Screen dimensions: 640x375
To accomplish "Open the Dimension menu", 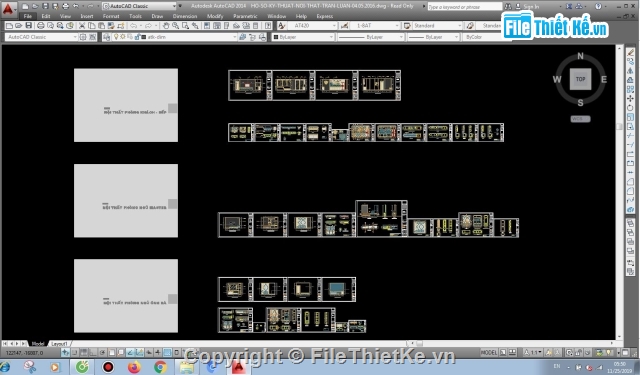I will 184,16.
